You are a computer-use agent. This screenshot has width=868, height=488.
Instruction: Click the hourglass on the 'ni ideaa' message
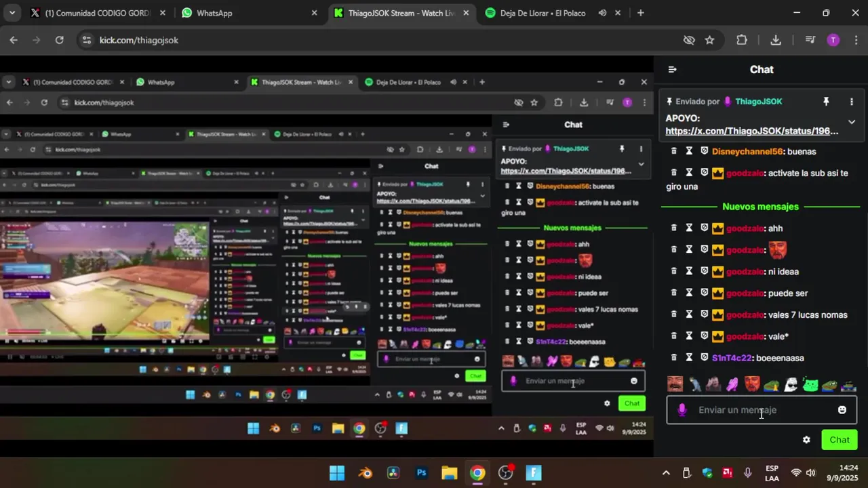point(689,271)
